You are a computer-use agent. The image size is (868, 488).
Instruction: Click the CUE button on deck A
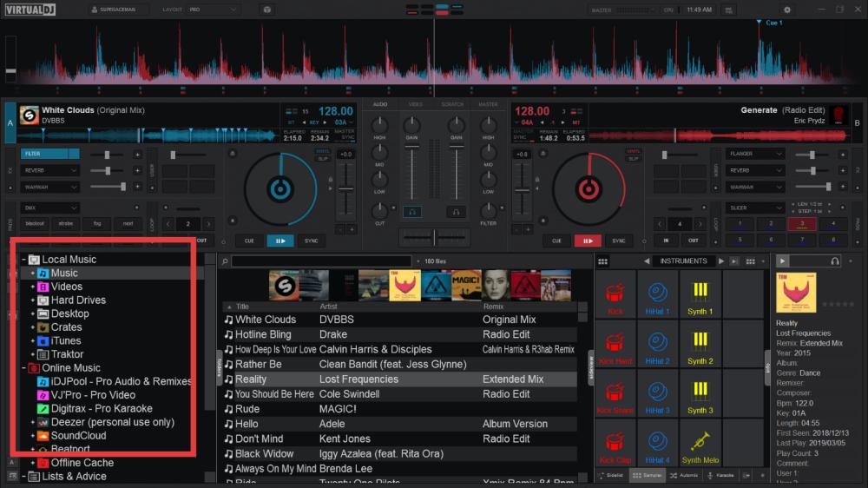point(249,241)
